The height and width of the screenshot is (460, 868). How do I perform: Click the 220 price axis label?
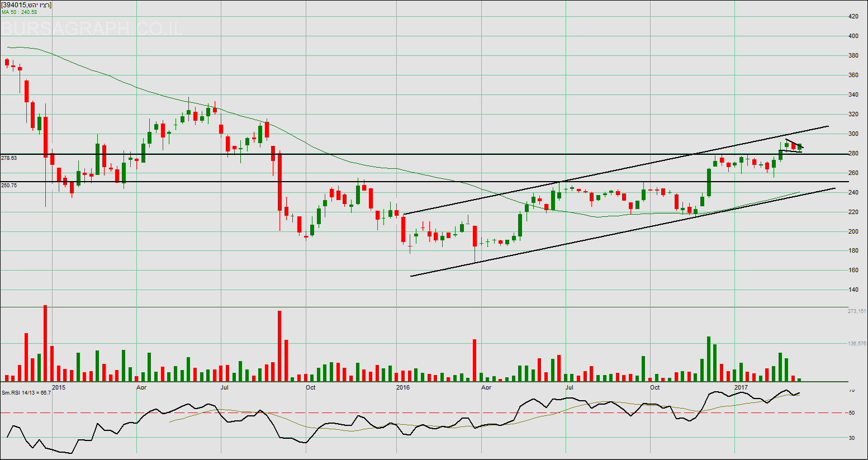[x=853, y=212]
